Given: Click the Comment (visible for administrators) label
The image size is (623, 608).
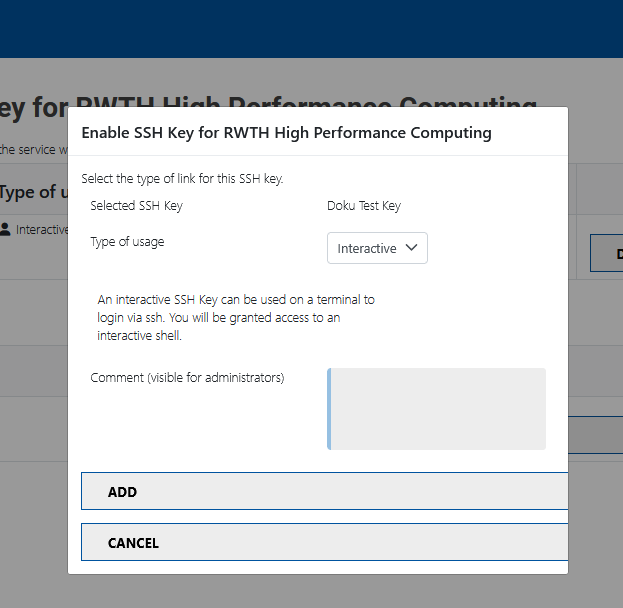Looking at the screenshot, I should (187, 378).
